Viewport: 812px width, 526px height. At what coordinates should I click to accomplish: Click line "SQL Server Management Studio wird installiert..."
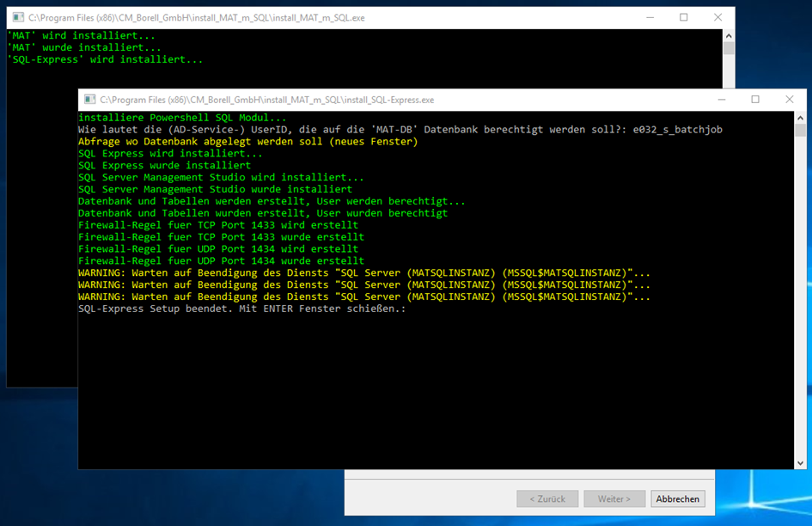pyautogui.click(x=221, y=177)
